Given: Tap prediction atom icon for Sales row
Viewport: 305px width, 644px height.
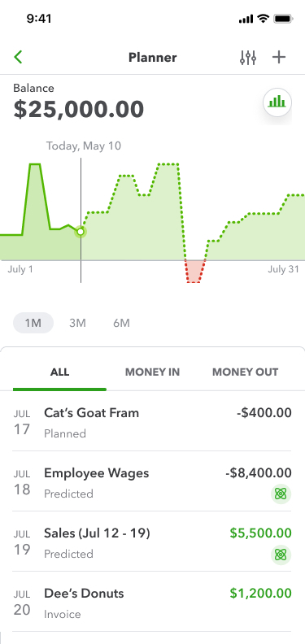Looking at the screenshot, I should click(x=281, y=555).
